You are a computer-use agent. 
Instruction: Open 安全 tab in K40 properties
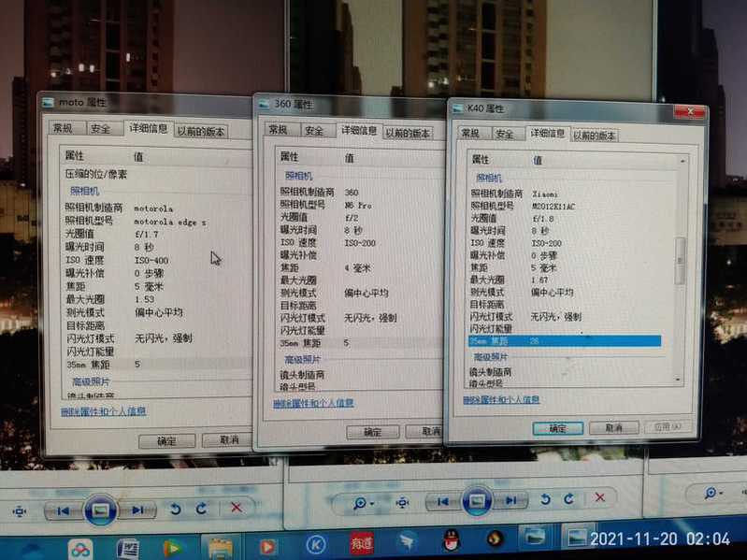click(x=505, y=135)
